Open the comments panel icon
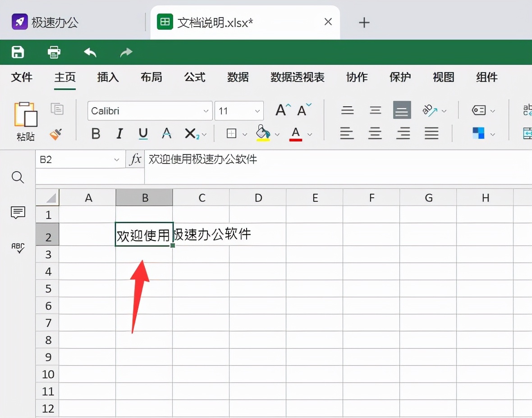This screenshot has width=532, height=418. tap(18, 213)
